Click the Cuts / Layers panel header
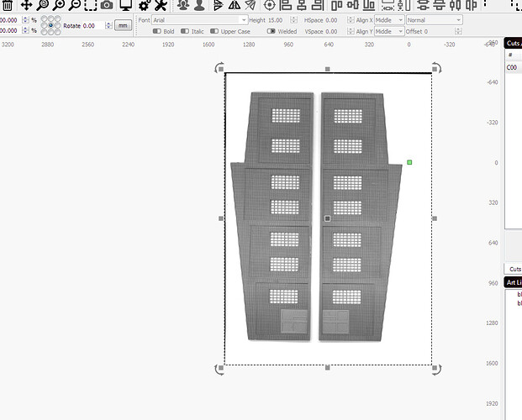 click(513, 44)
